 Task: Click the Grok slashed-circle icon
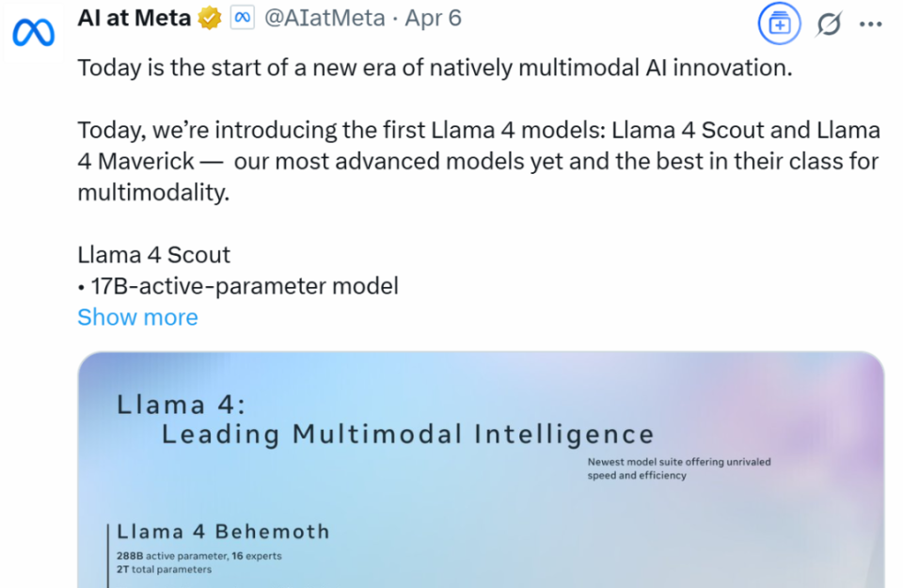pyautogui.click(x=828, y=24)
